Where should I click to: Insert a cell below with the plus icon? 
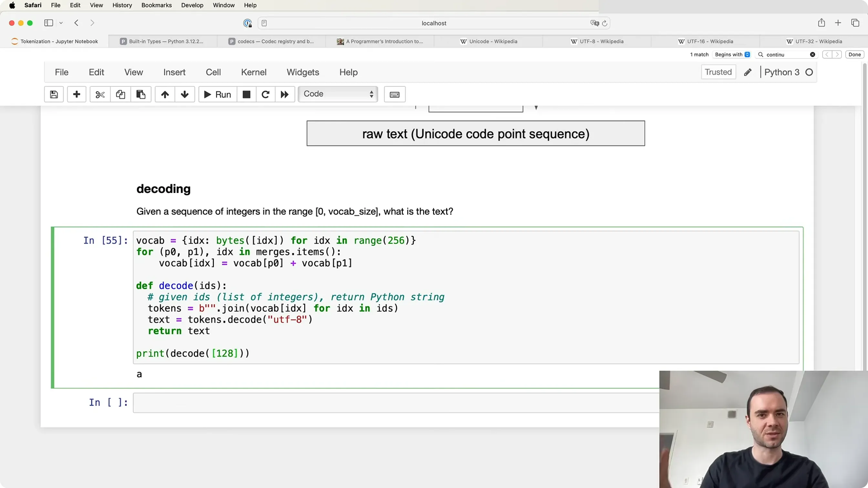pos(77,95)
